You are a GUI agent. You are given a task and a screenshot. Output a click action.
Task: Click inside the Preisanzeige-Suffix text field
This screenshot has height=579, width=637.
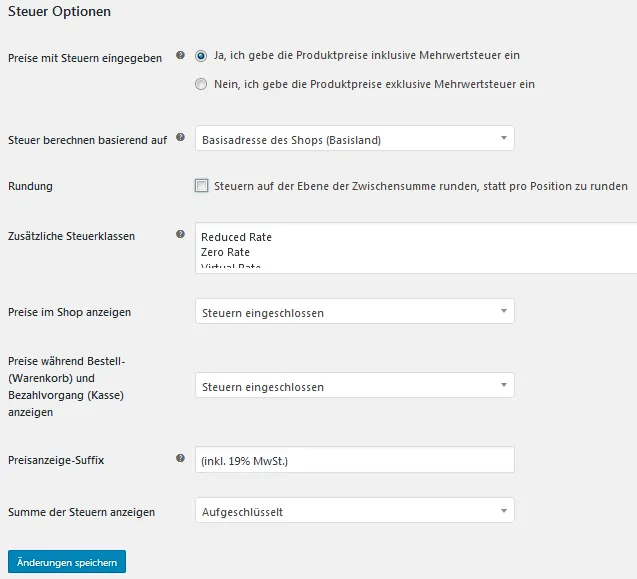(355, 460)
